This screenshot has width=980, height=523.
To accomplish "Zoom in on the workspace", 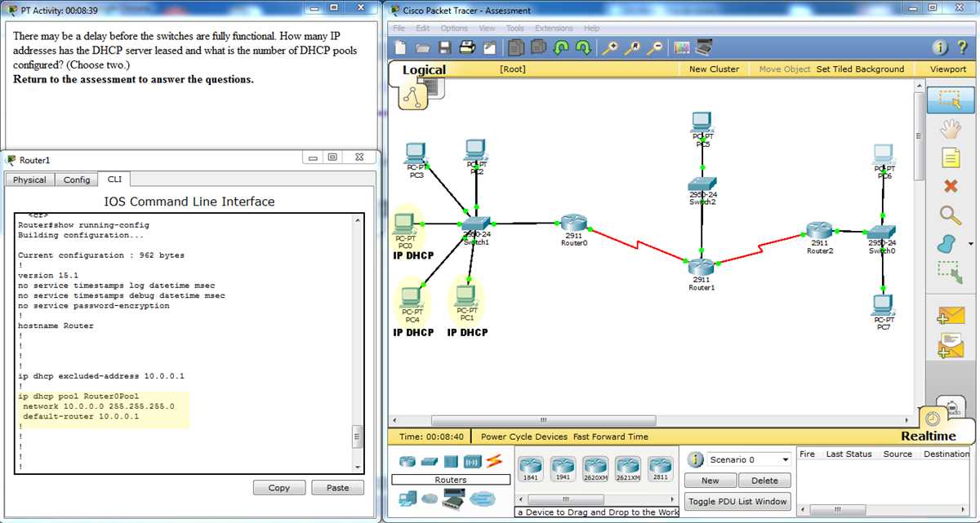I will (609, 48).
